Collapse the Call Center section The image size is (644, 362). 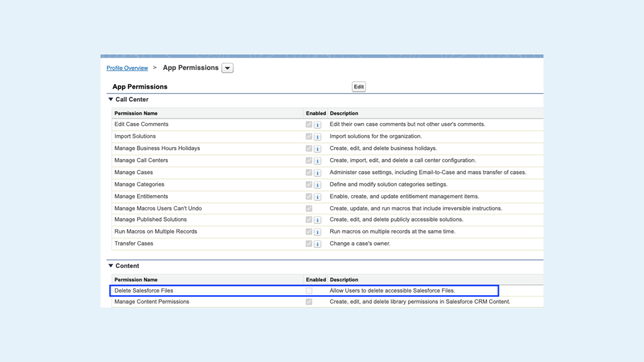[x=111, y=99]
